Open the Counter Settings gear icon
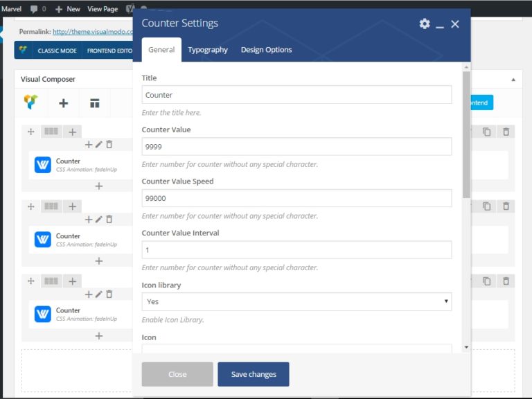The width and height of the screenshot is (532, 399). [425, 24]
